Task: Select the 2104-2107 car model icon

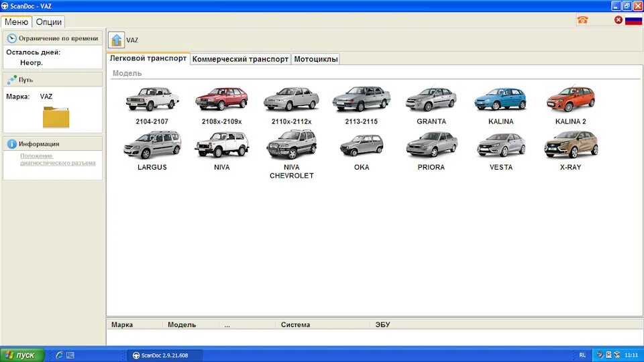Action: pyautogui.click(x=152, y=99)
